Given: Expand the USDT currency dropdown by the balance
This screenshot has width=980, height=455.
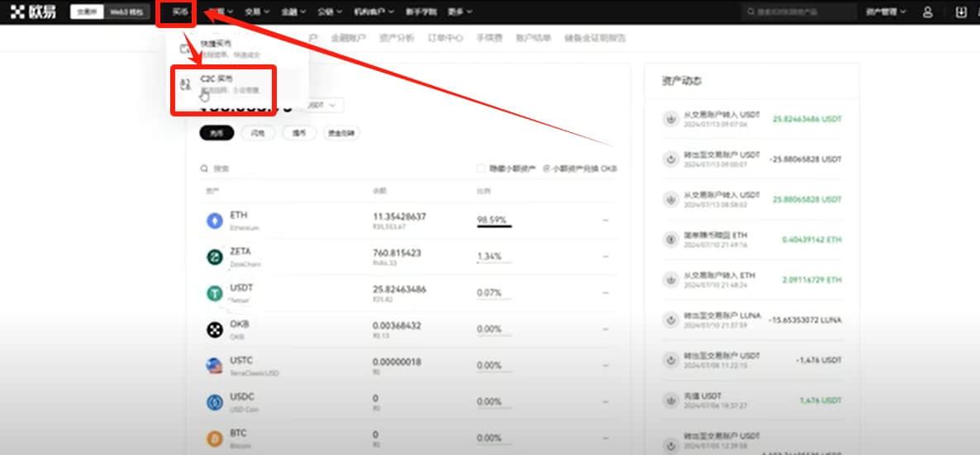Looking at the screenshot, I should point(325,106).
